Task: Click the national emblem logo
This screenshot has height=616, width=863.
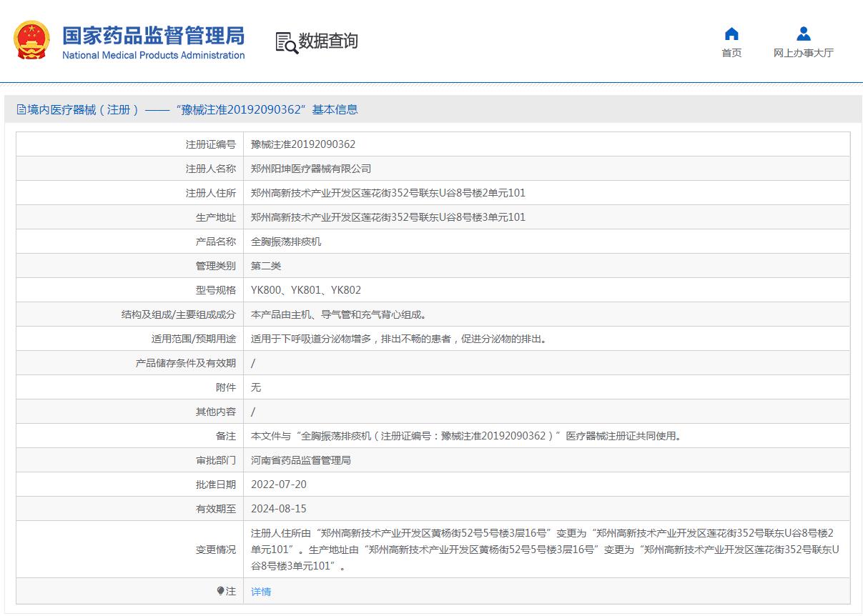Action: [31, 40]
